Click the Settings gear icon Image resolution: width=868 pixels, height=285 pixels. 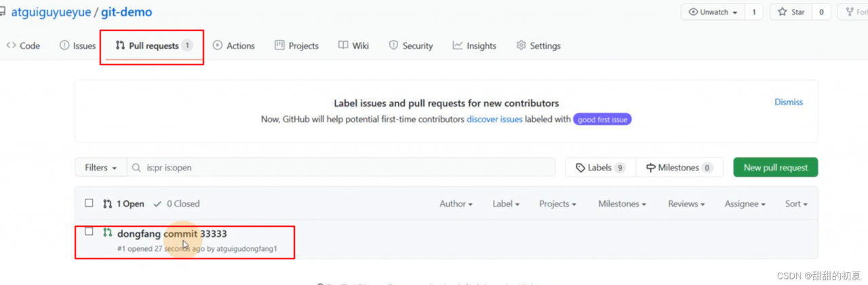click(x=521, y=45)
